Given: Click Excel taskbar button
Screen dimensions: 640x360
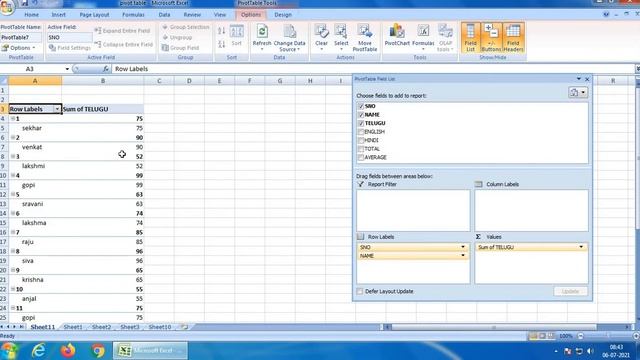Looking at the screenshot, I should (x=150, y=351).
